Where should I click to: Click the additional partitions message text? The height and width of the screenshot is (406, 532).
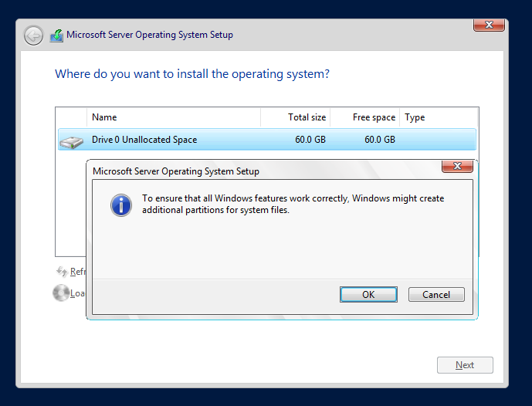(x=293, y=205)
